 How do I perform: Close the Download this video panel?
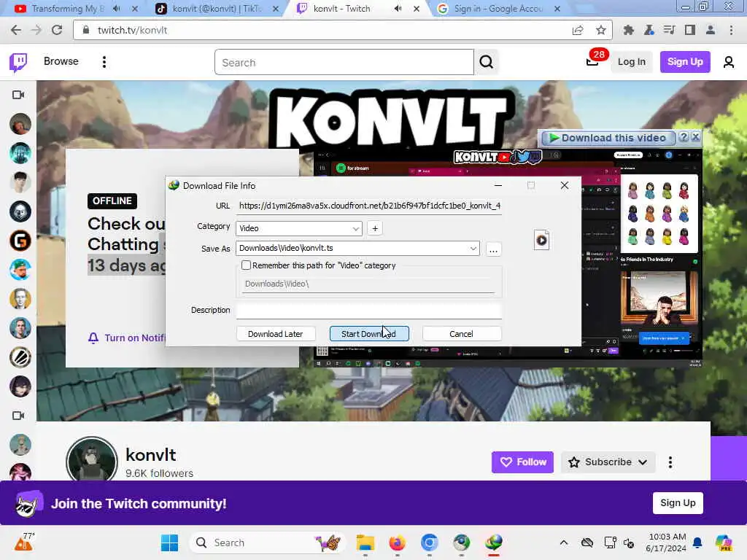[695, 137]
